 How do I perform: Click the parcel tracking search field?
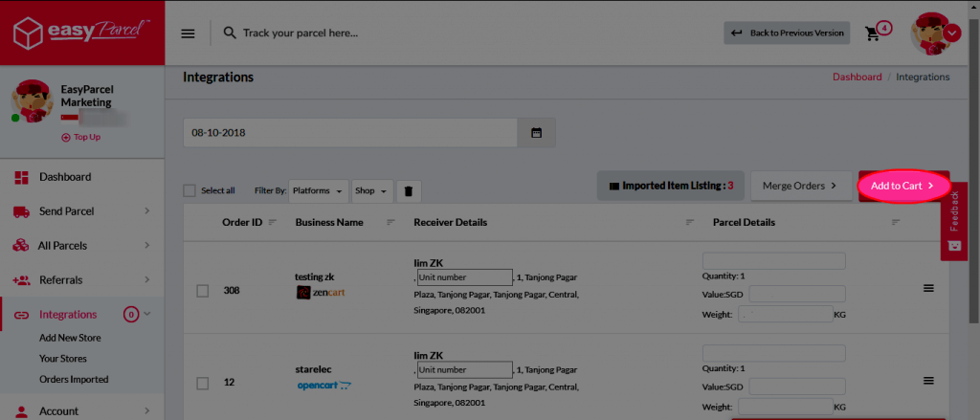tap(300, 33)
